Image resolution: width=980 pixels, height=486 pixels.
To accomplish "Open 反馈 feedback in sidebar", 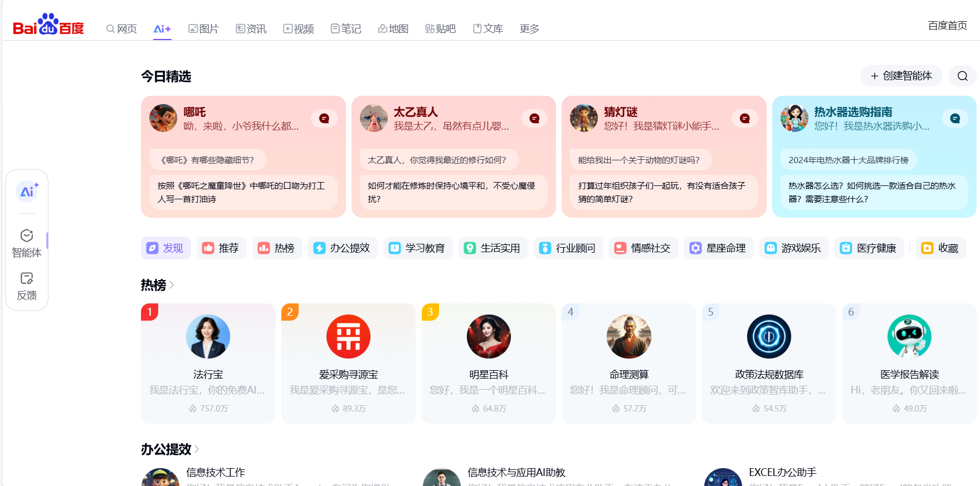I will (x=27, y=286).
